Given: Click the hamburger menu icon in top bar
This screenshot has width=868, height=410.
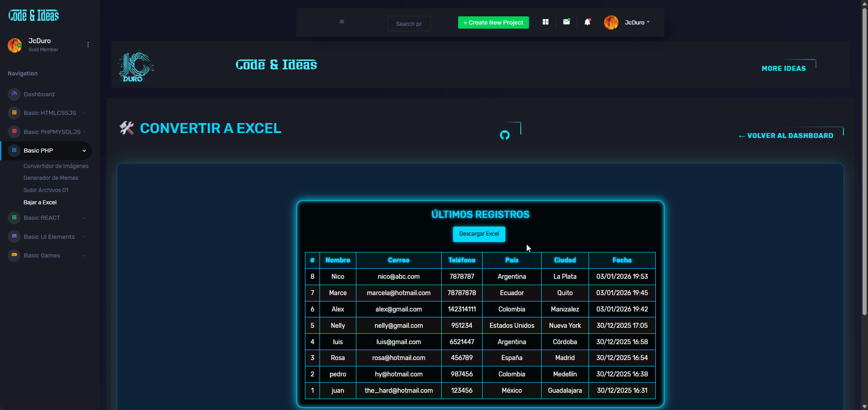Looking at the screenshot, I should pos(342,22).
